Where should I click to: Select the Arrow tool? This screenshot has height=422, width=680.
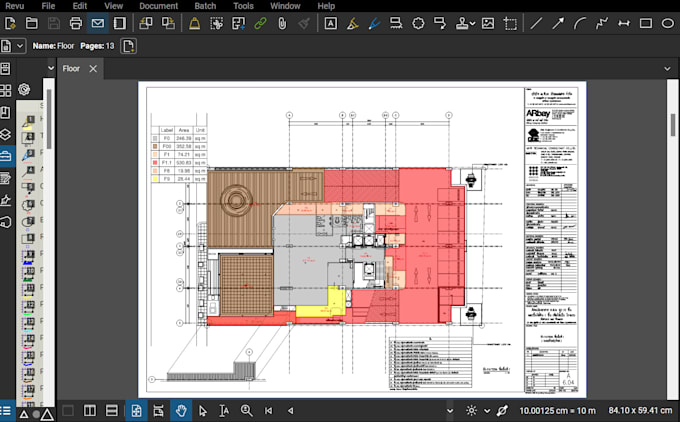tap(558, 23)
